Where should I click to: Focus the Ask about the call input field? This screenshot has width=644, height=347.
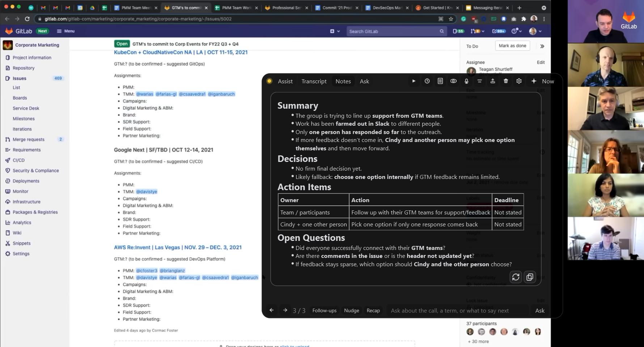point(457,310)
